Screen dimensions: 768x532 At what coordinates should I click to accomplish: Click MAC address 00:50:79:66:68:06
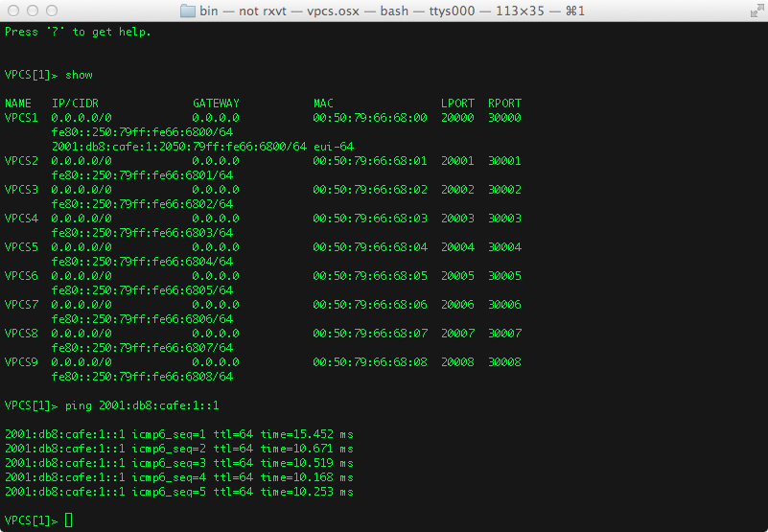[370, 305]
